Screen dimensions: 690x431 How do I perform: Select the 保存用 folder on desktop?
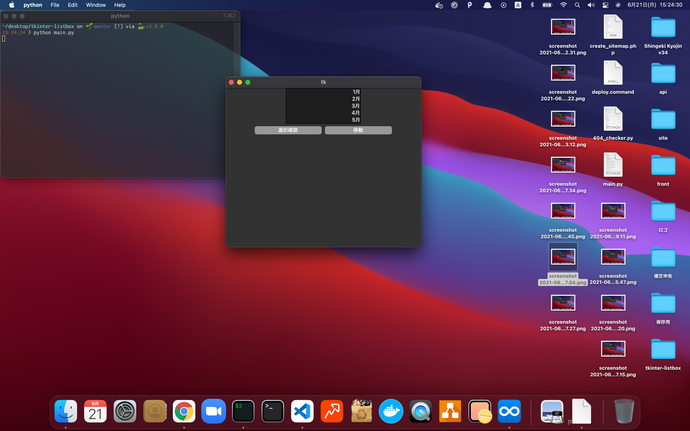click(x=663, y=303)
